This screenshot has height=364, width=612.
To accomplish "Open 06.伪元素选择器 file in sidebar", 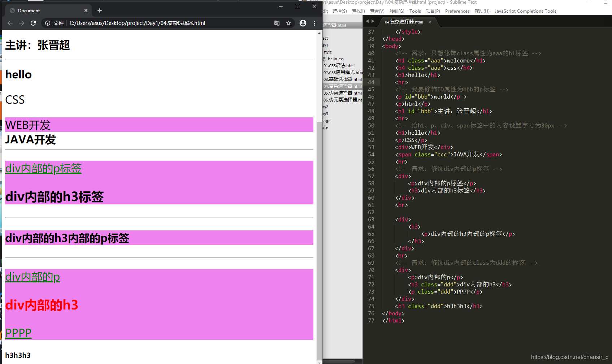I will [343, 100].
